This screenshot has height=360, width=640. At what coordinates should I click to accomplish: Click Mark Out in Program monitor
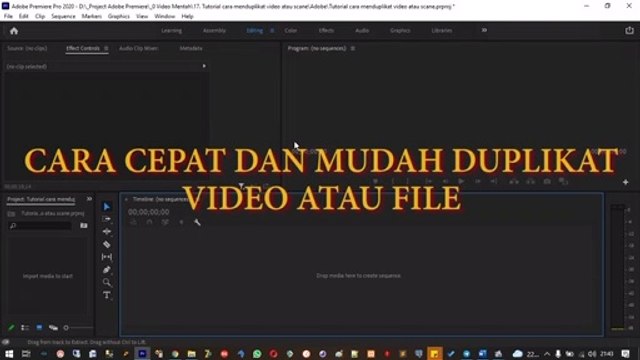[407, 181]
